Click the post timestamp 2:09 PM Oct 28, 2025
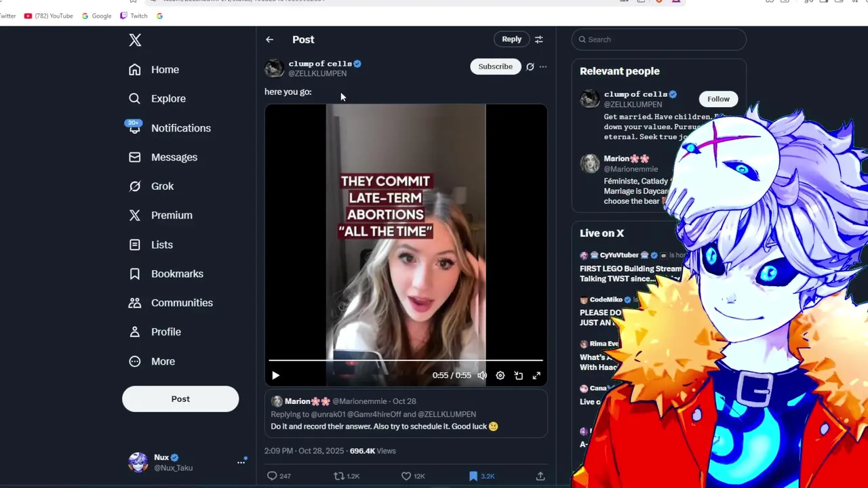This screenshot has width=868, height=488. pos(304,451)
